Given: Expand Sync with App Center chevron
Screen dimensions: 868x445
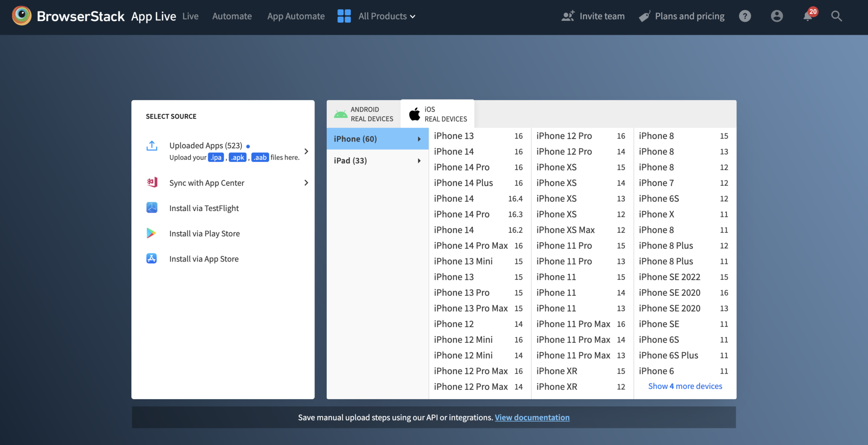Looking at the screenshot, I should [x=306, y=183].
